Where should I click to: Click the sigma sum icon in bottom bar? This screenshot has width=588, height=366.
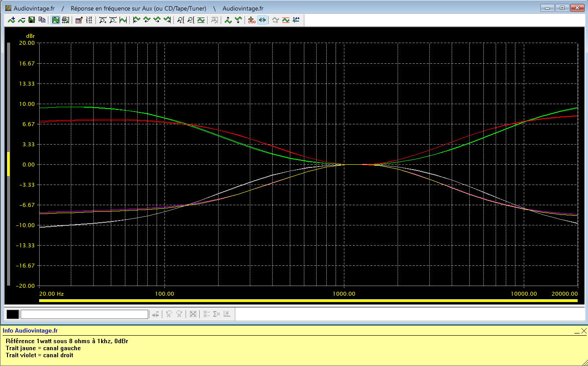[216, 314]
